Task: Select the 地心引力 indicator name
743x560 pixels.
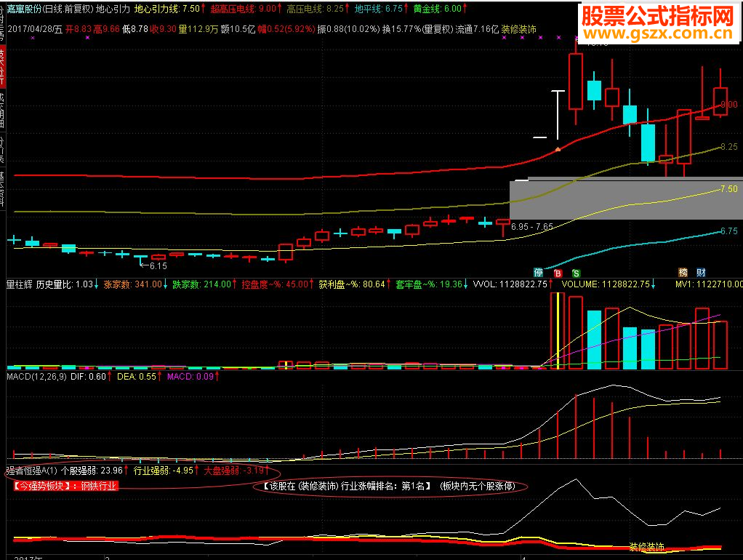Action: [x=113, y=9]
